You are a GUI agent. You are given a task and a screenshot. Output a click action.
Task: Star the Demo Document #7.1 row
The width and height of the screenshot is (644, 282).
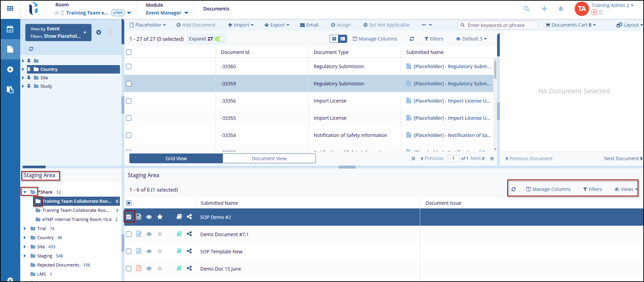160,234
